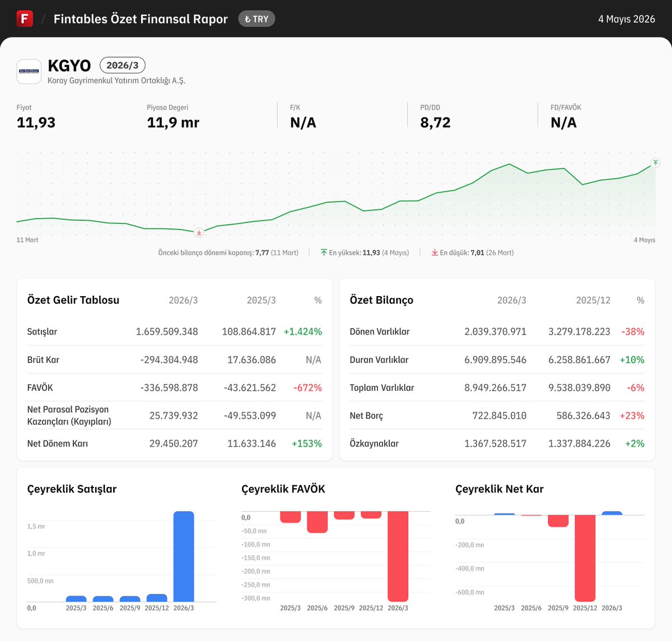Click the Önceki bilanço dönemi kapanış text
This screenshot has height=641, width=672.
[x=228, y=253]
